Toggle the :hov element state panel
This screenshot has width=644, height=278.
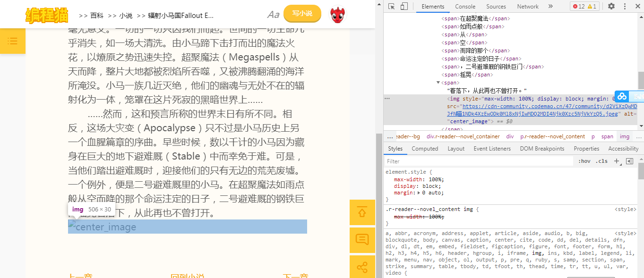pos(584,161)
